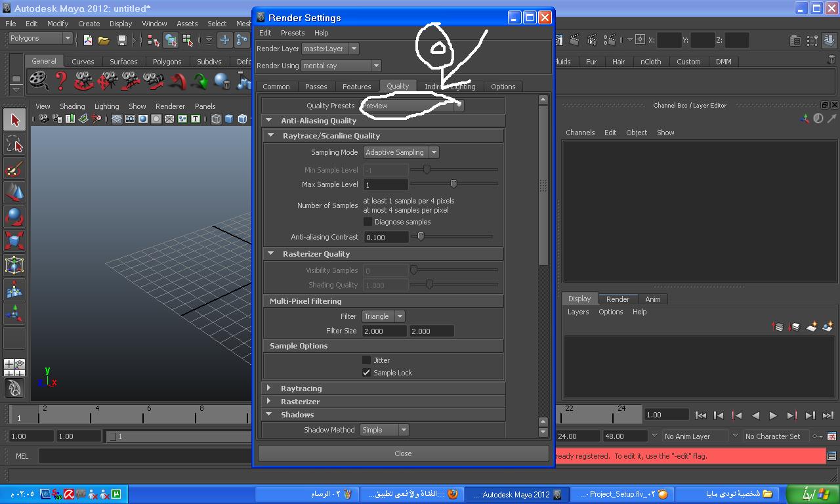The image size is (840, 504).
Task: Adjust the Max Sample Level slider
Action: coord(453,184)
